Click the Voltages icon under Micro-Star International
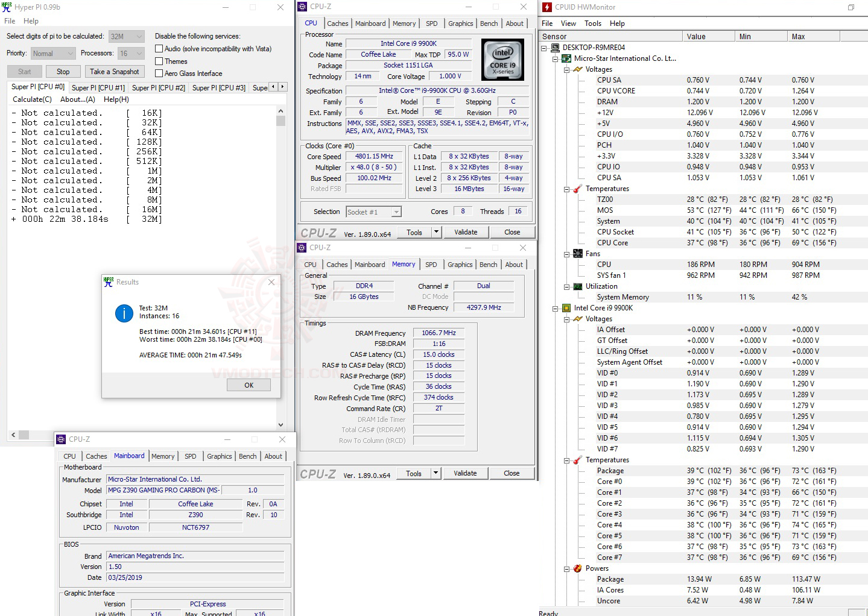 [578, 69]
